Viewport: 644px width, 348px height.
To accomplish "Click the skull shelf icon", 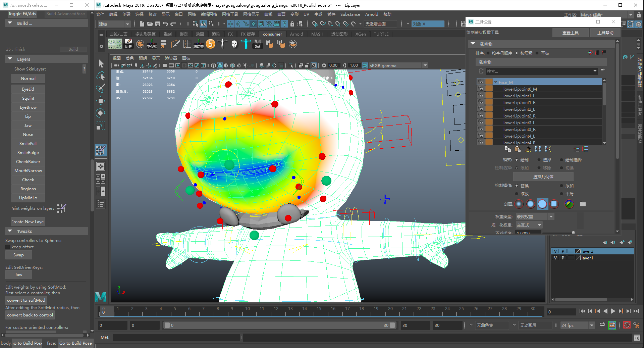I will [x=234, y=44].
